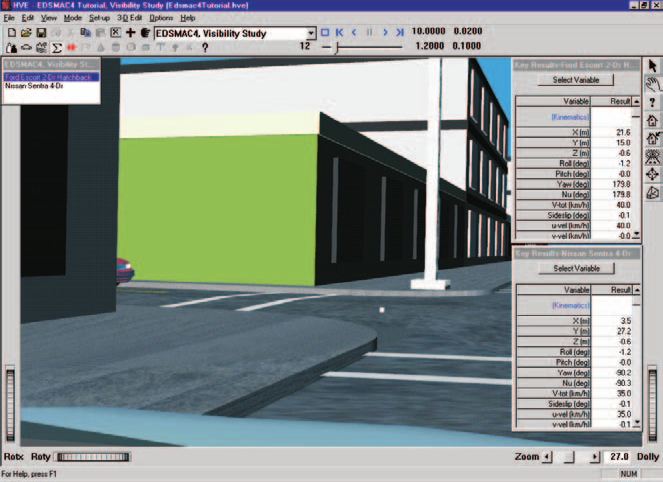Click the Save disk icon
Viewport: 663px width, 482px height.
click(x=41, y=33)
